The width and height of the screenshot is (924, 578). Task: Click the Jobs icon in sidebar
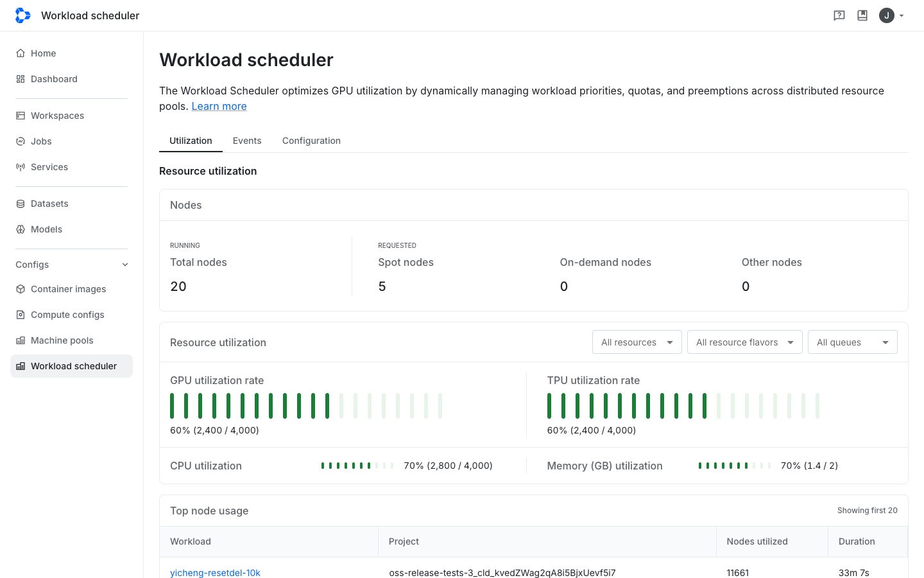tap(21, 141)
